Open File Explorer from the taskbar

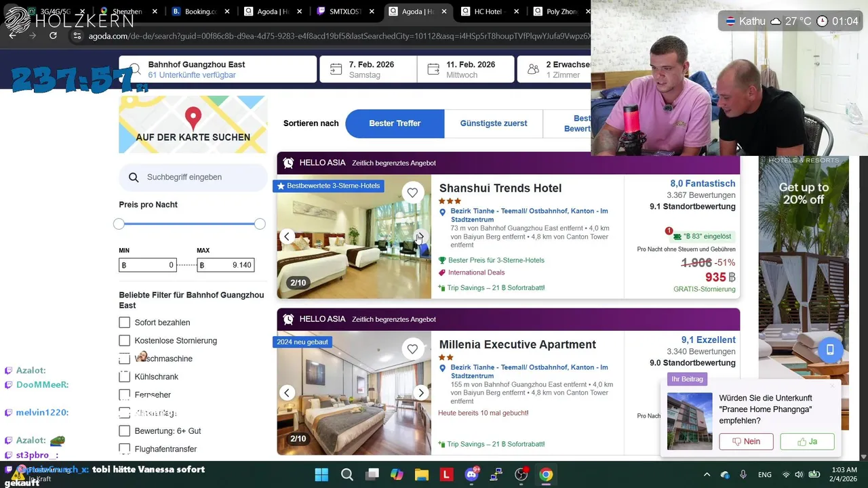[422, 474]
